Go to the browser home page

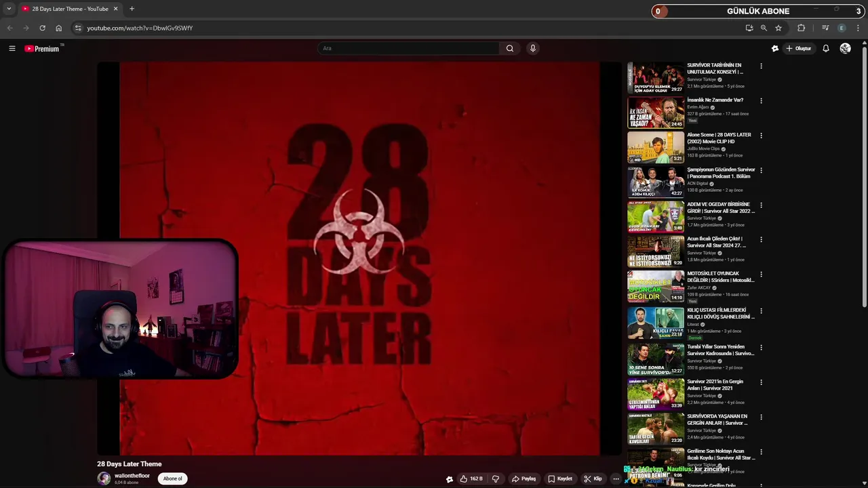coord(58,28)
